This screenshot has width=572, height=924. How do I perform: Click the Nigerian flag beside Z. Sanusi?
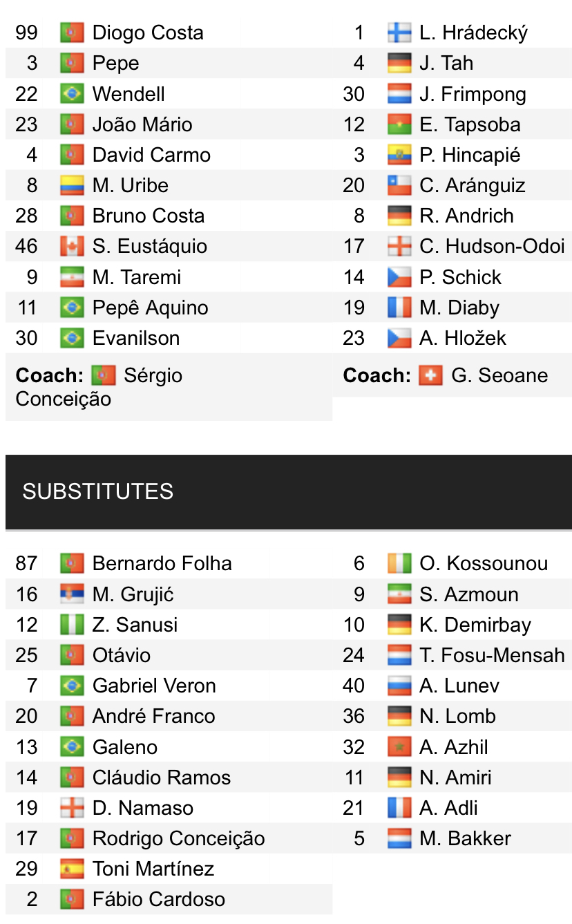(x=72, y=625)
